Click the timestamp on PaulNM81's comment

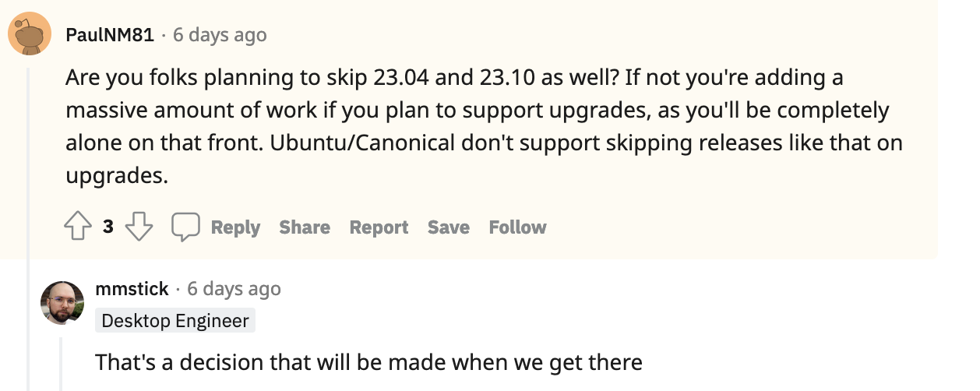pos(220,35)
